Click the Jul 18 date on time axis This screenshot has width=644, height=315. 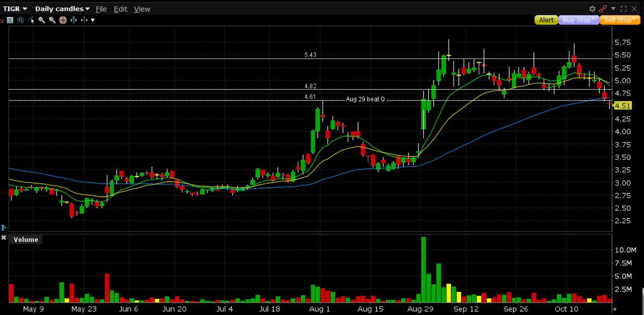269,310
